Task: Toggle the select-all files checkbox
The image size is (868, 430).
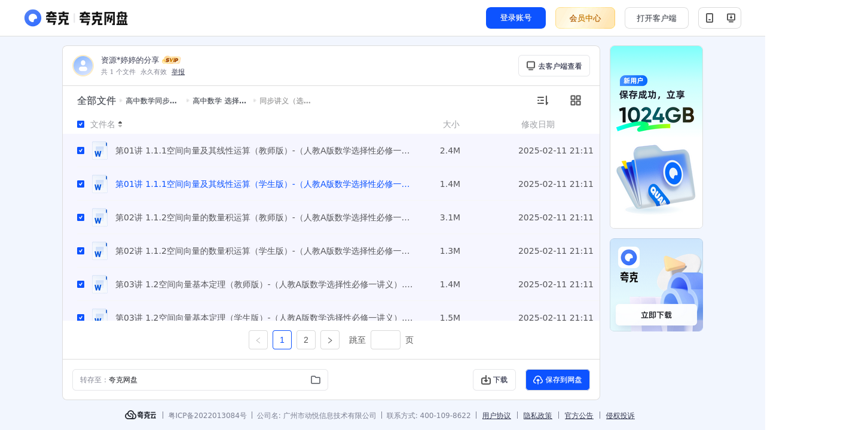Action: click(81, 124)
